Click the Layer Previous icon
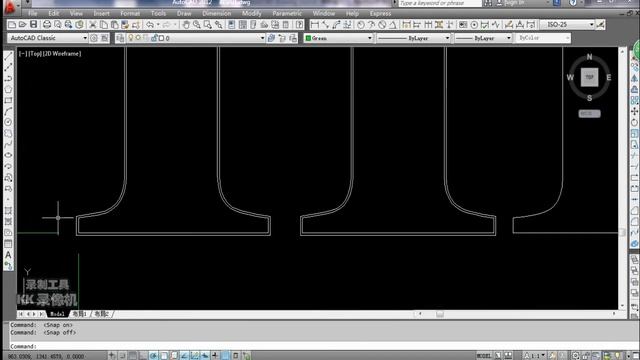Viewport: 640px width, 360px height. coord(282,38)
